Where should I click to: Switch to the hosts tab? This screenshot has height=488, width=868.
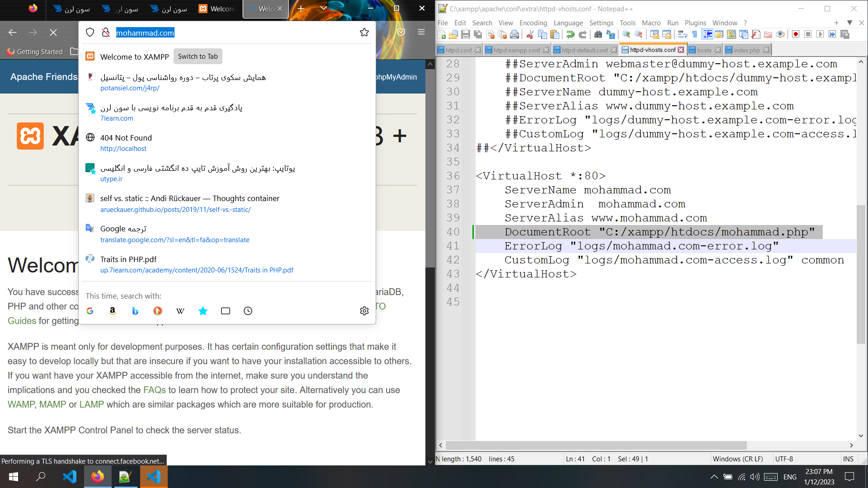point(704,50)
